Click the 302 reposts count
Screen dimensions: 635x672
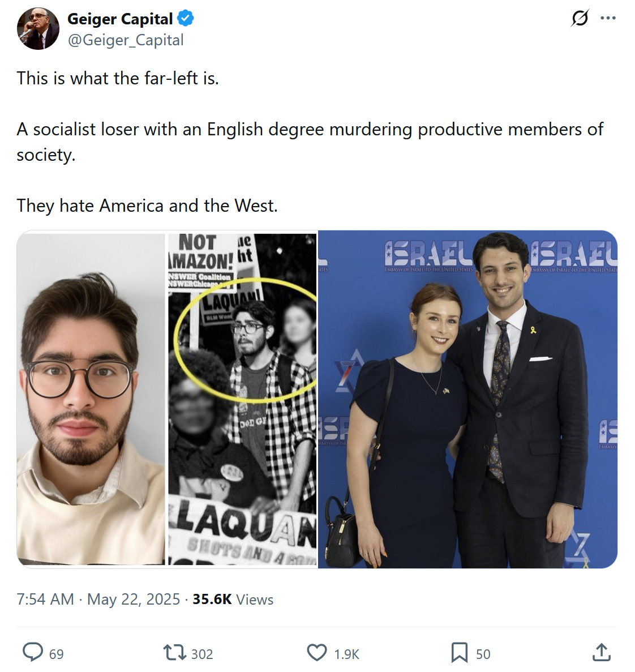pyautogui.click(x=201, y=654)
